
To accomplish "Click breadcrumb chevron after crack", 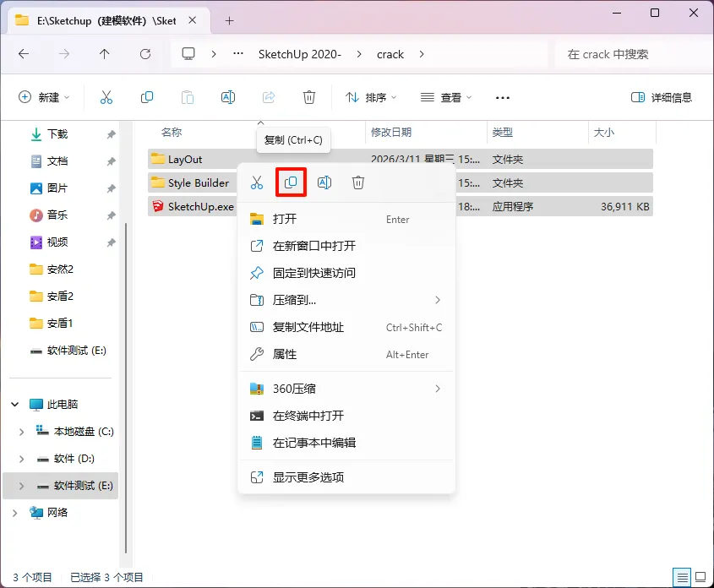I will (x=422, y=54).
